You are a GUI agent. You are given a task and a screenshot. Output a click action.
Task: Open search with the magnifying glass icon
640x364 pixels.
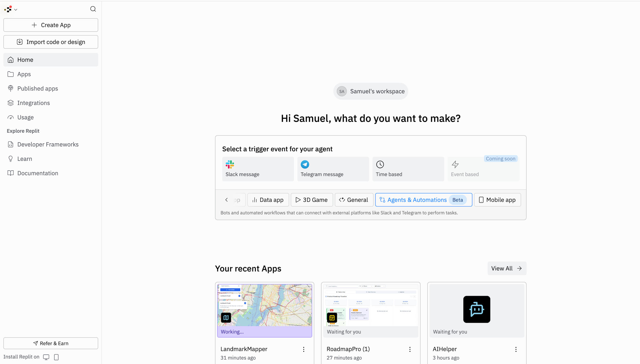(x=93, y=9)
